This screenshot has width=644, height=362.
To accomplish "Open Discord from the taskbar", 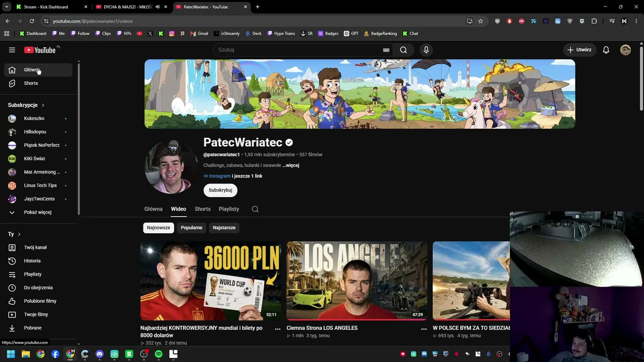I will click(100, 354).
